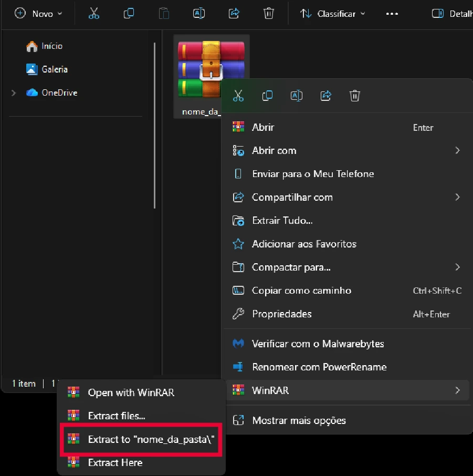Open the Novo dropdown
This screenshot has width=473, height=476.
(38, 14)
